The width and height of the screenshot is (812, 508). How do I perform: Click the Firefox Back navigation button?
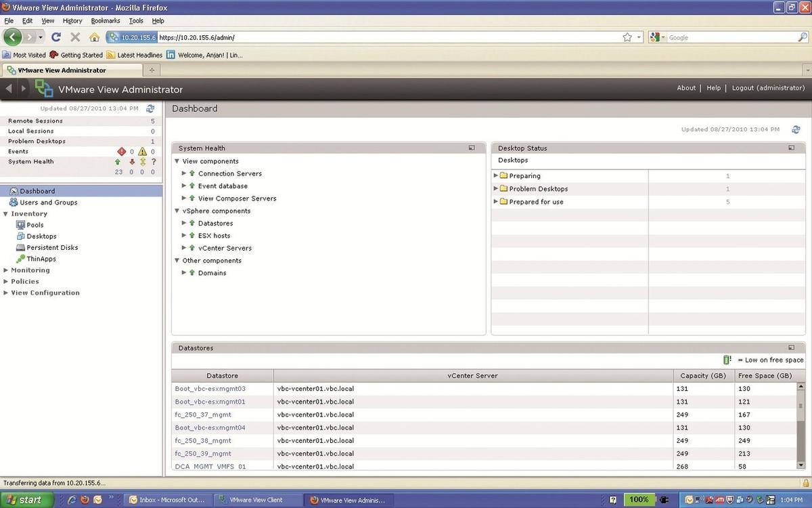13,37
